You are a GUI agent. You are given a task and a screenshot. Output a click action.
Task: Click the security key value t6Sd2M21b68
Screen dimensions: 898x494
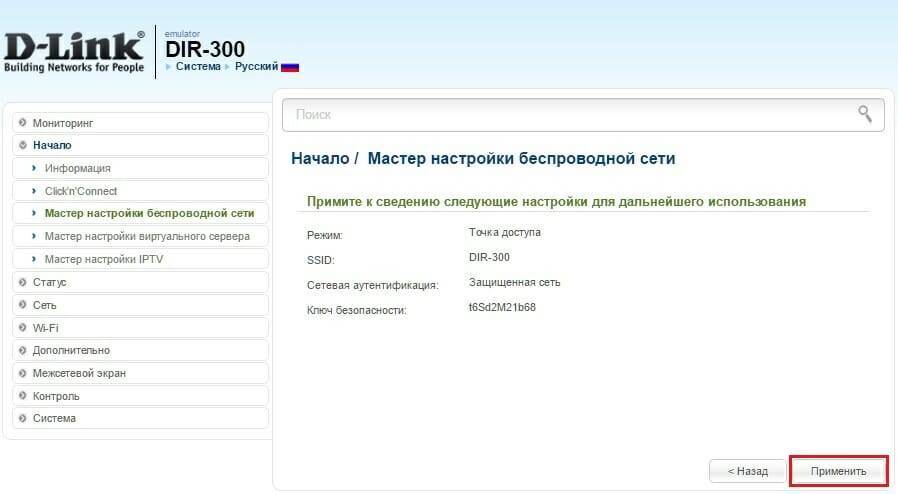tap(502, 307)
